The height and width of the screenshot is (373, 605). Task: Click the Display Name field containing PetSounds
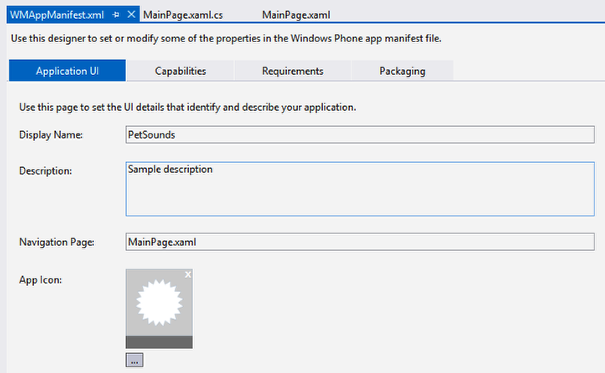[x=360, y=135]
